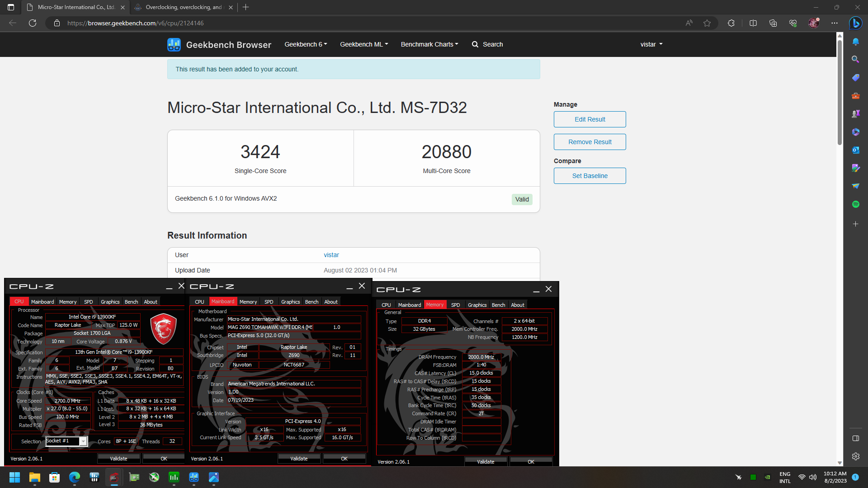
Task: Add a new app to Edge sidebar
Action: 855,224
